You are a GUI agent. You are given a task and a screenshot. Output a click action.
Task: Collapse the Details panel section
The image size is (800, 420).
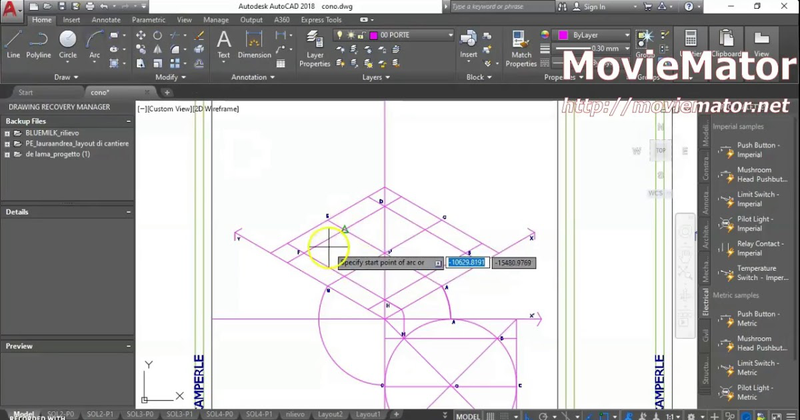pyautogui.click(x=129, y=212)
